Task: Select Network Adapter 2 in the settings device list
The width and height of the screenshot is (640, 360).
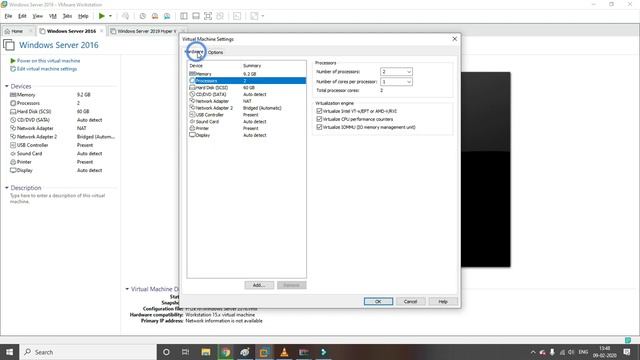Action: coord(247,108)
